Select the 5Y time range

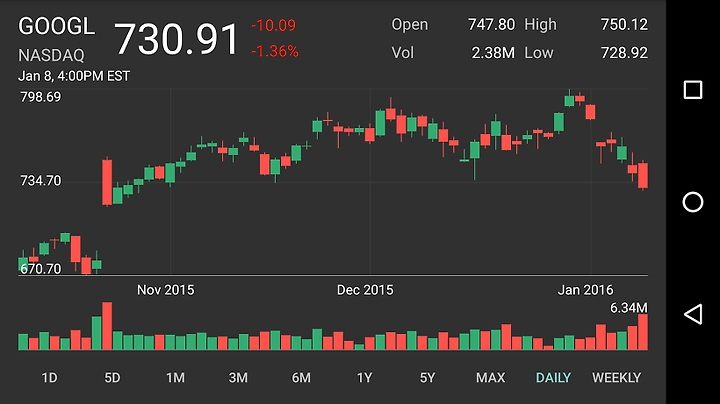(427, 378)
